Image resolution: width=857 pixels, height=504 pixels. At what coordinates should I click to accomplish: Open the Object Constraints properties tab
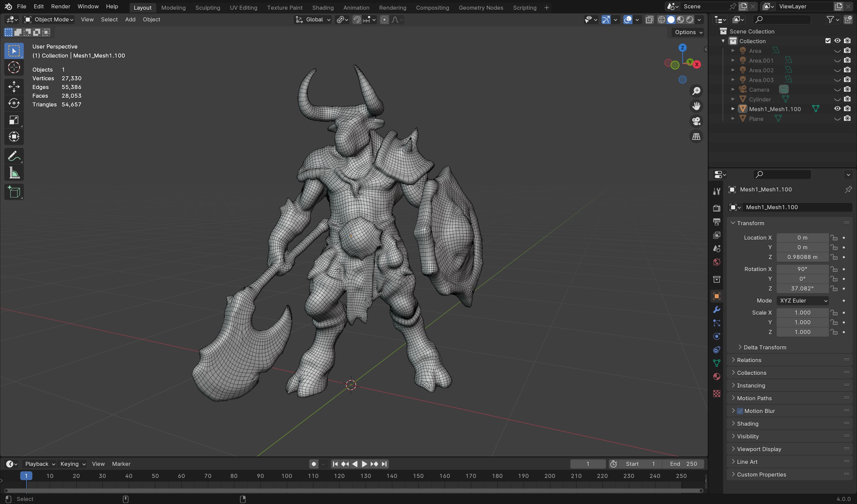click(716, 350)
